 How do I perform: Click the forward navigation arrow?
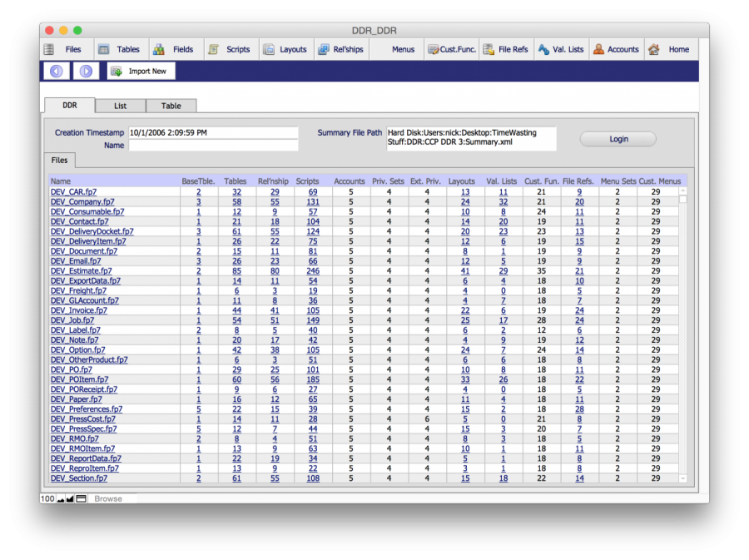(85, 72)
